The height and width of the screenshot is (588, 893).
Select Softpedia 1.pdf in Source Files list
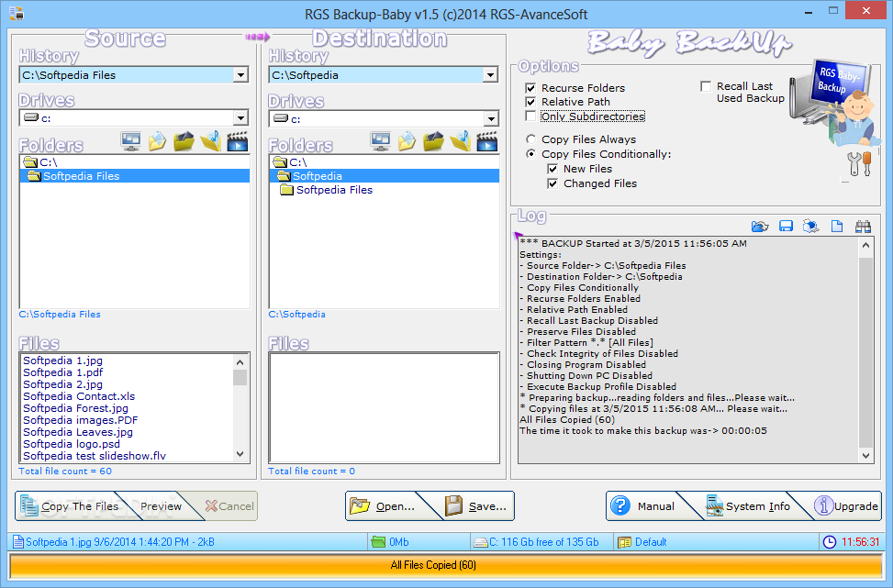pos(63,372)
